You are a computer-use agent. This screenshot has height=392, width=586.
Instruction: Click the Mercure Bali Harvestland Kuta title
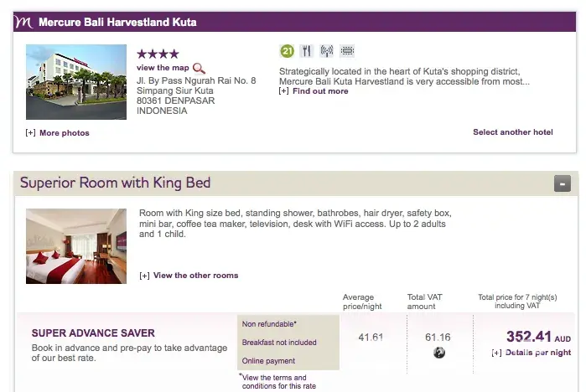(x=117, y=22)
